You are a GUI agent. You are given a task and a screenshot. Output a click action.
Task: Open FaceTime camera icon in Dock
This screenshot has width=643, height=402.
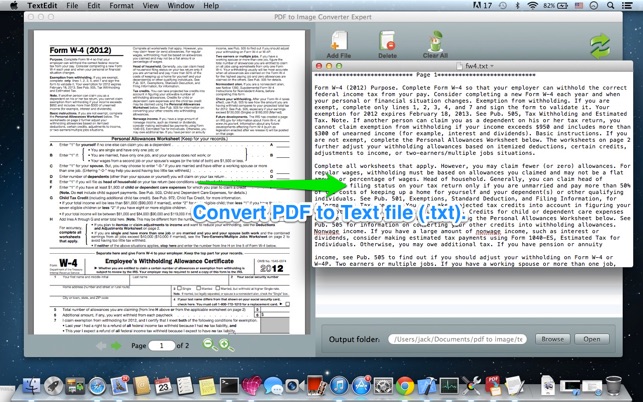[x=294, y=386]
